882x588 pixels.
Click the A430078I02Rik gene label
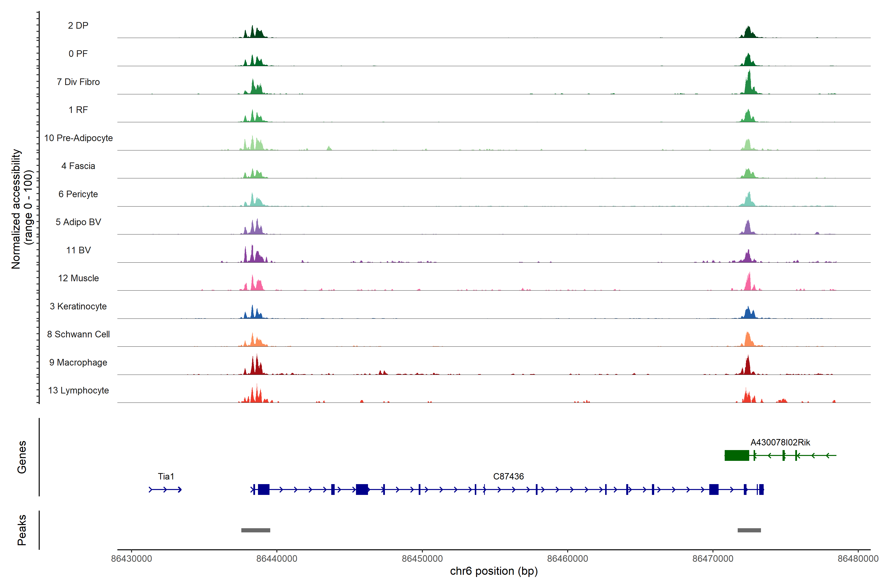point(780,442)
